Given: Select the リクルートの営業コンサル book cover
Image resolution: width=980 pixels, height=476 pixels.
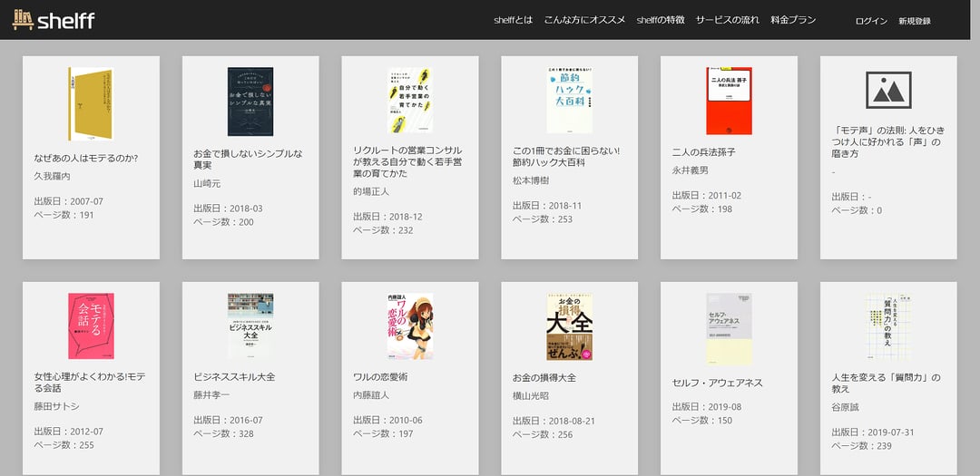Looking at the screenshot, I should point(410,101).
